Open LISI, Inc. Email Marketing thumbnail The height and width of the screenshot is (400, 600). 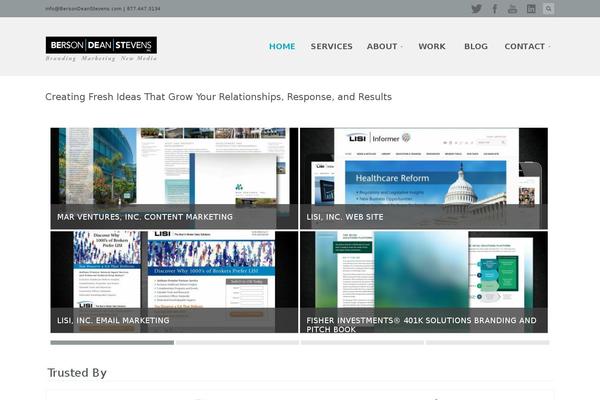pos(174,282)
